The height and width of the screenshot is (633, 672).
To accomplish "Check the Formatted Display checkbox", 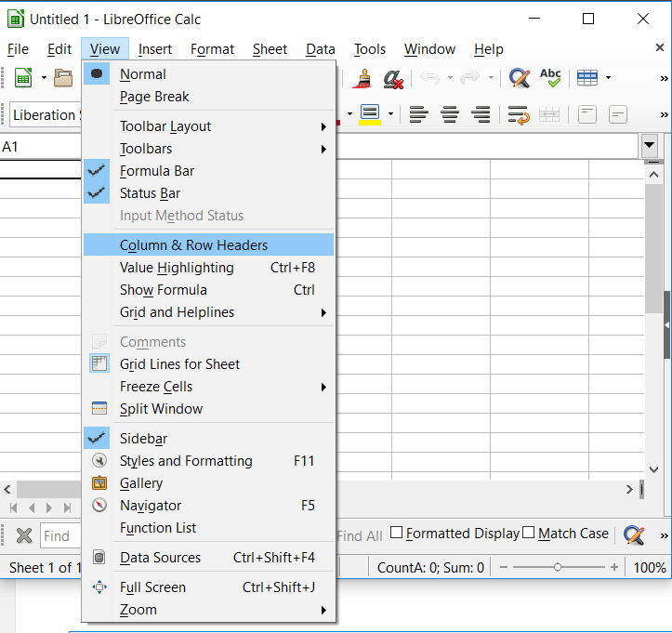I will point(397,533).
